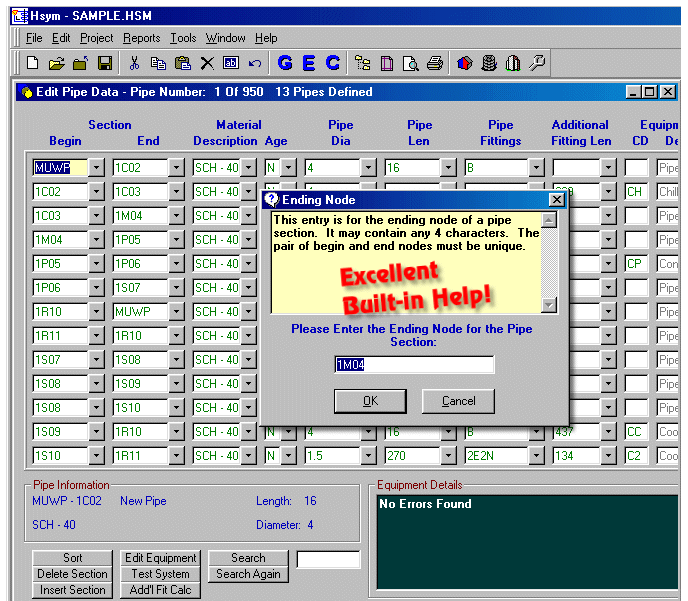Click the Delete X toolbar icon

(207, 63)
